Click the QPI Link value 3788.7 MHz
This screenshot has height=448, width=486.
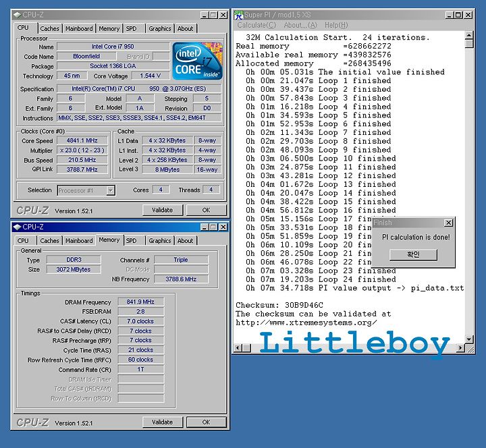click(82, 169)
